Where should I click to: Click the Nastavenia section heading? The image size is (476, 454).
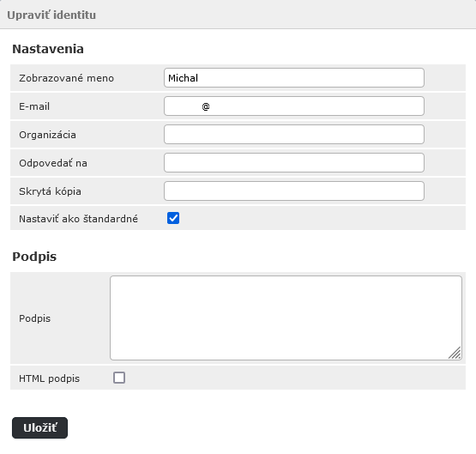pyautogui.click(x=48, y=49)
